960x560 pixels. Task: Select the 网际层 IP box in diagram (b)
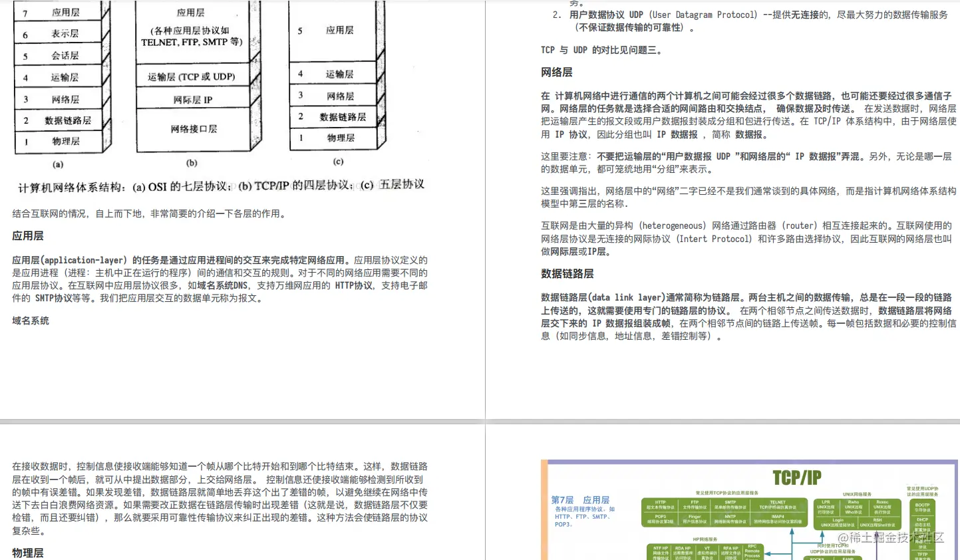[x=192, y=98]
